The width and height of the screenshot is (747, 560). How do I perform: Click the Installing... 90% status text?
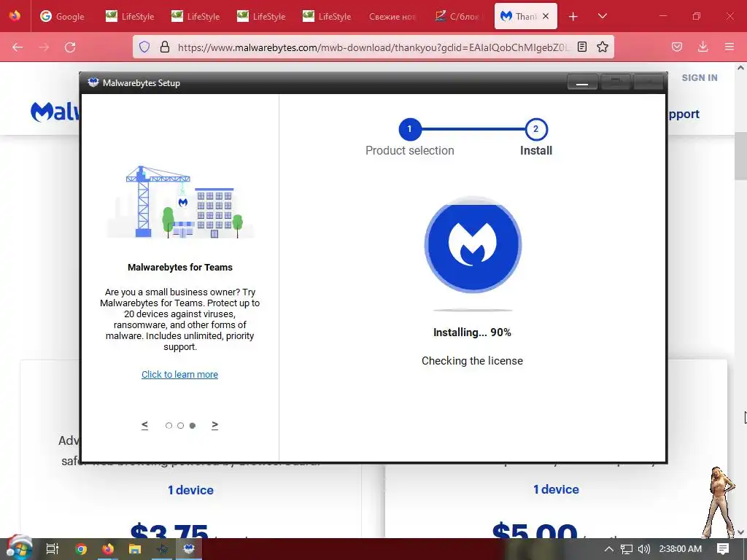pos(472,332)
